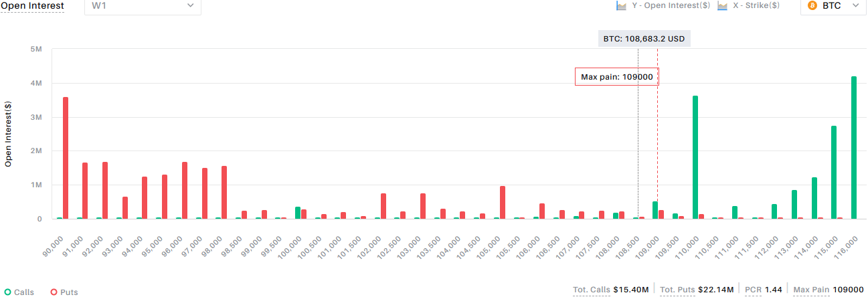
Task: Click the PCR label
Action: [x=752, y=290]
